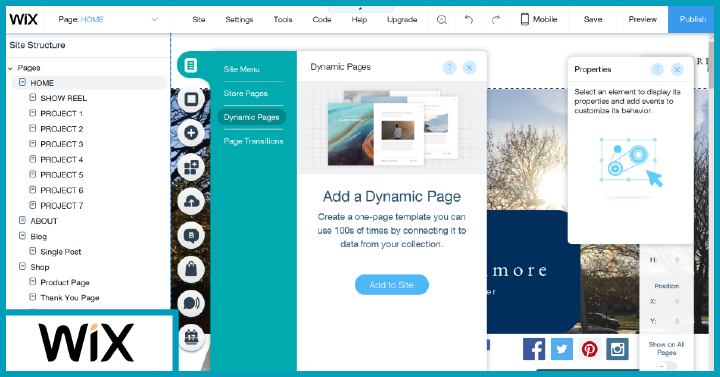The image size is (720, 377).
Task: Select PROJECT 6 page in tree
Action: (x=62, y=190)
